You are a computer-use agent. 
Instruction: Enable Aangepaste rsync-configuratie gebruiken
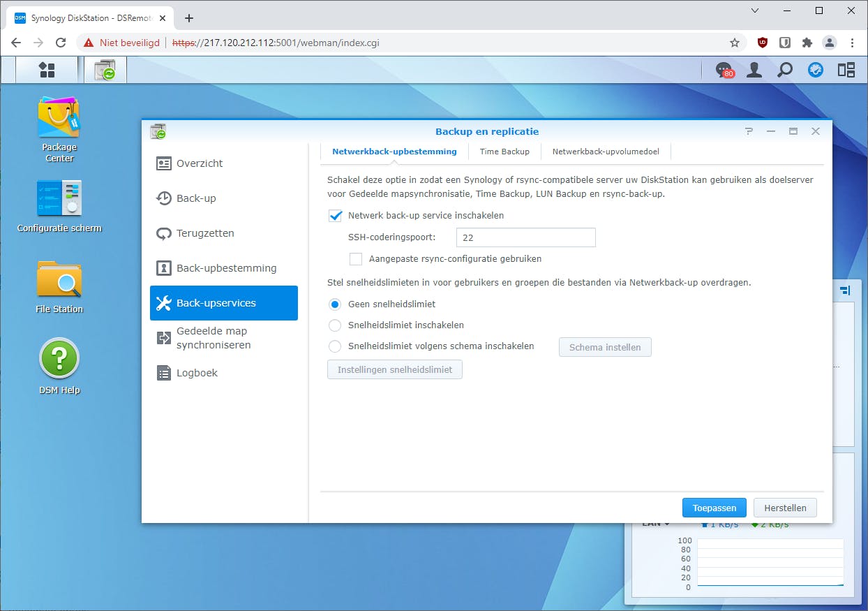(356, 259)
